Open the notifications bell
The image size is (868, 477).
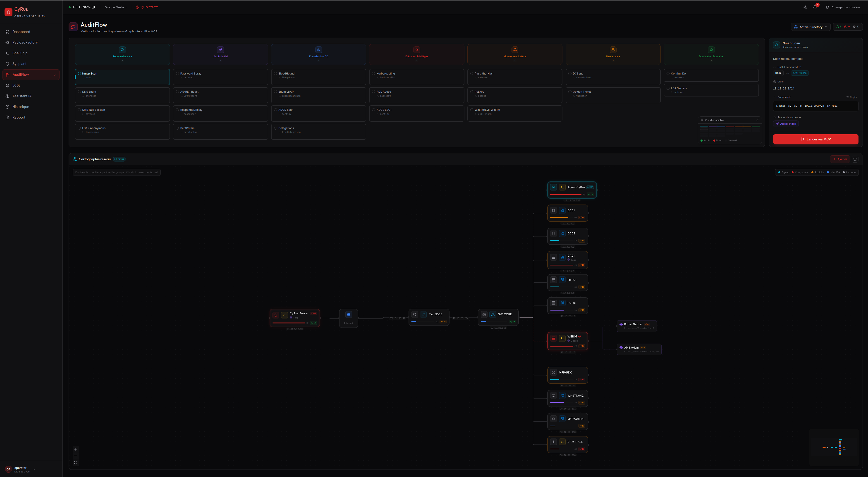tap(815, 7)
